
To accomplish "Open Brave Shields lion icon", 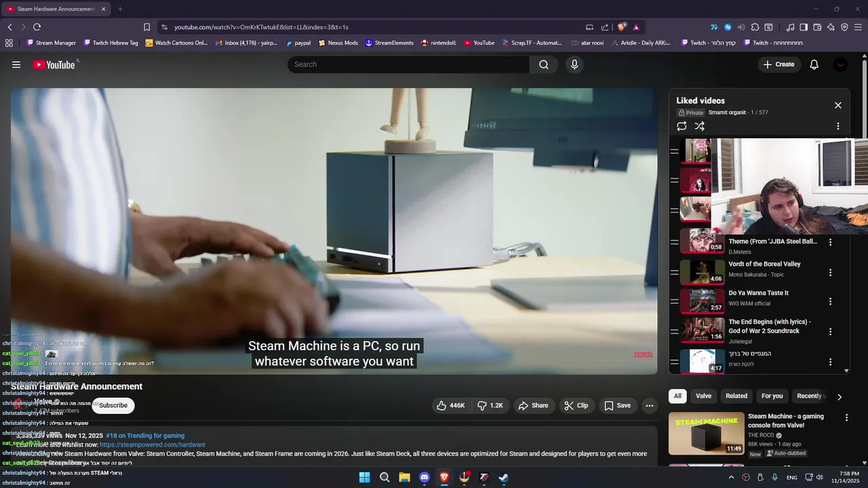I will [621, 27].
